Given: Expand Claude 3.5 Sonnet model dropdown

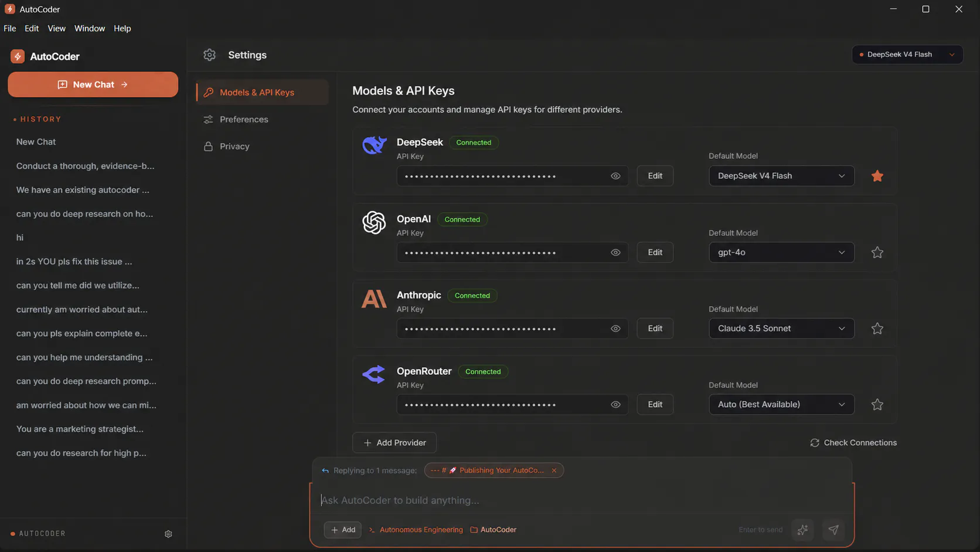Looking at the screenshot, I should point(781,329).
